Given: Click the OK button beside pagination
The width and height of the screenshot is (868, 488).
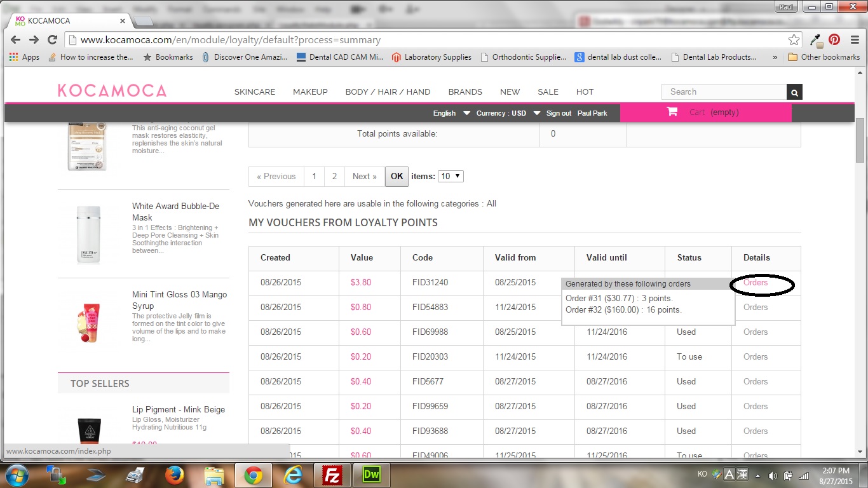Looking at the screenshot, I should coord(397,176).
